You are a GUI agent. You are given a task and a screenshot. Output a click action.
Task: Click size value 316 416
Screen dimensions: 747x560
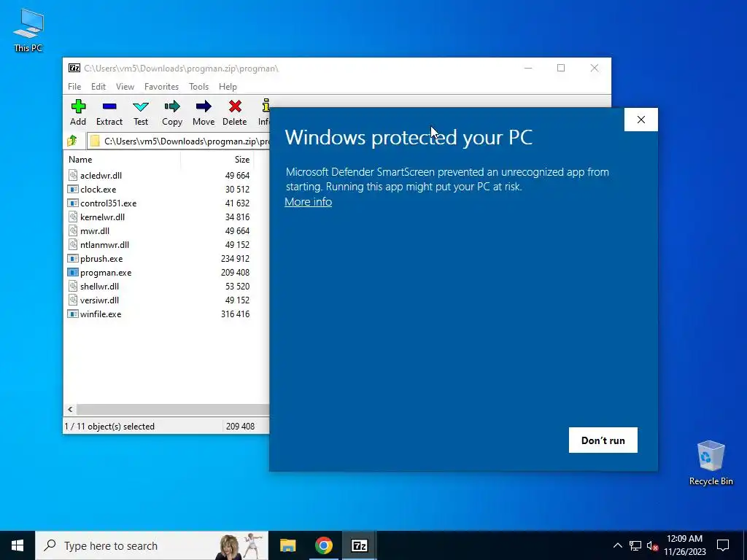(236, 314)
